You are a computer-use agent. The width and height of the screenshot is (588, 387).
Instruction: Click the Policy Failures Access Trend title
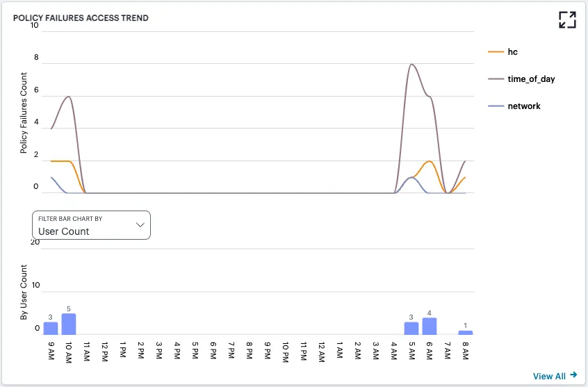click(81, 18)
